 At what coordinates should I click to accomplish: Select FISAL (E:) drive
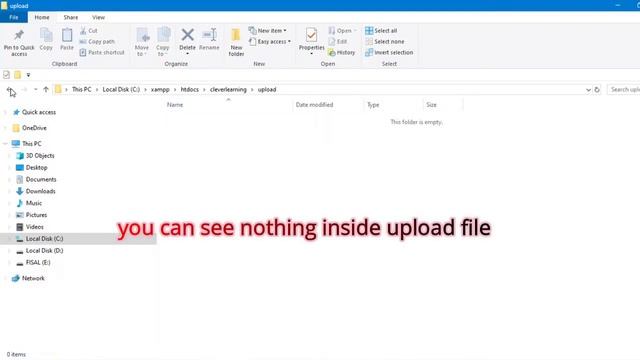(x=38, y=262)
